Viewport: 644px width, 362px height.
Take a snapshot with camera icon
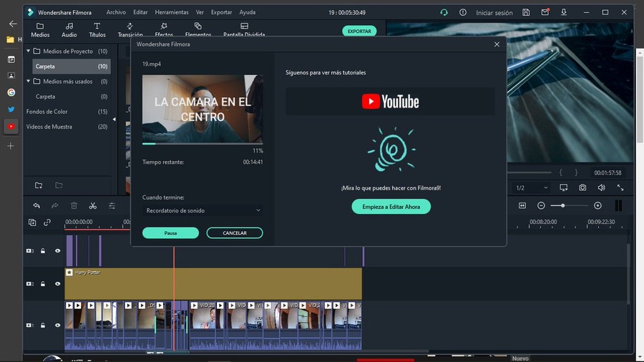tap(582, 187)
